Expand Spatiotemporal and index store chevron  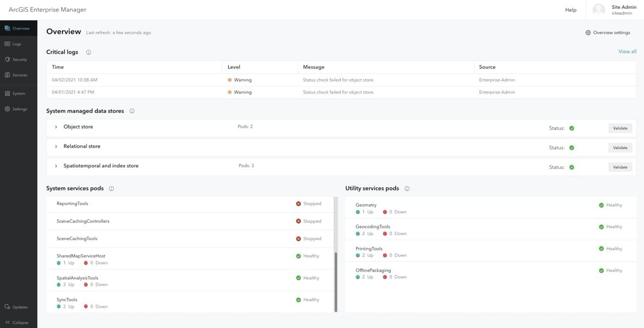coord(56,166)
